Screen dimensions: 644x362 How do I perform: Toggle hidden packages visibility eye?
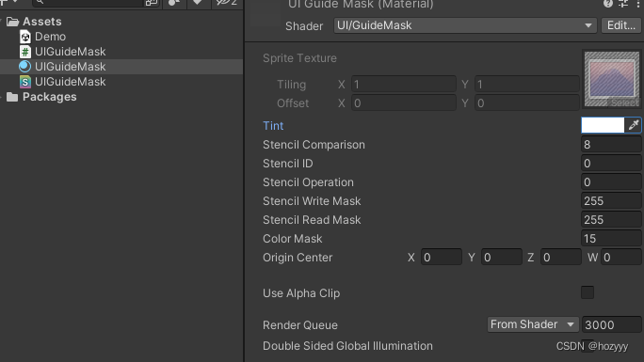(x=227, y=3)
